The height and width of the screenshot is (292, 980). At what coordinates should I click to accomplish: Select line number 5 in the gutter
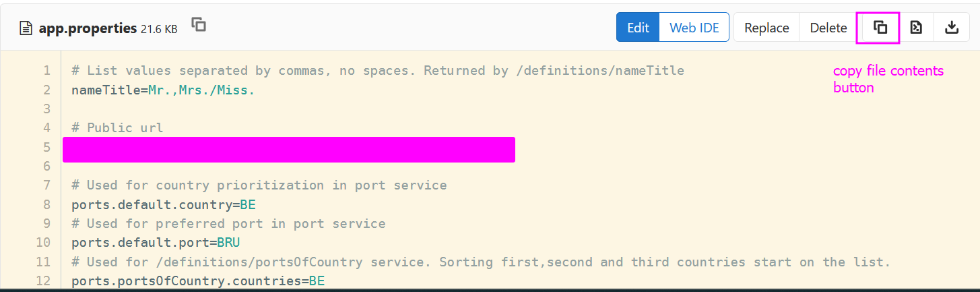[x=46, y=147]
